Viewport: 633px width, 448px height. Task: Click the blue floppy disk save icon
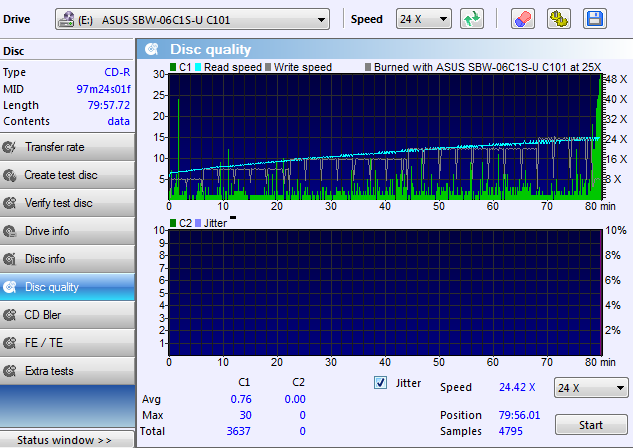tap(595, 19)
